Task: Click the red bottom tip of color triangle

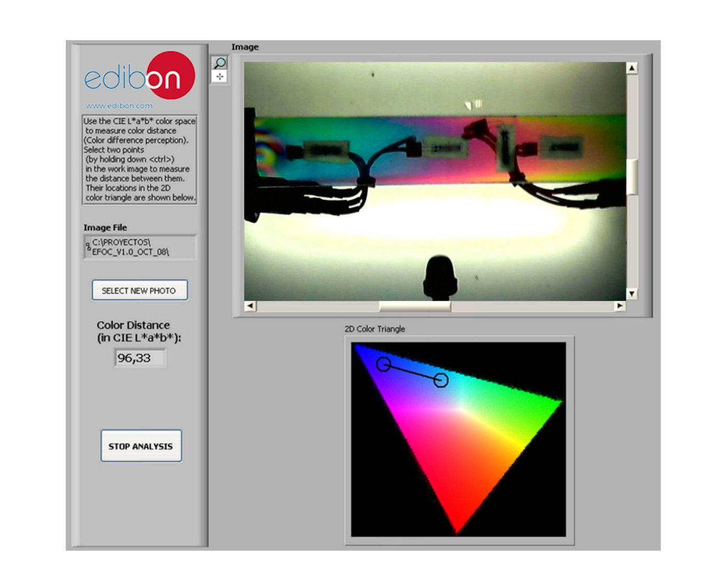Action: pos(457,528)
